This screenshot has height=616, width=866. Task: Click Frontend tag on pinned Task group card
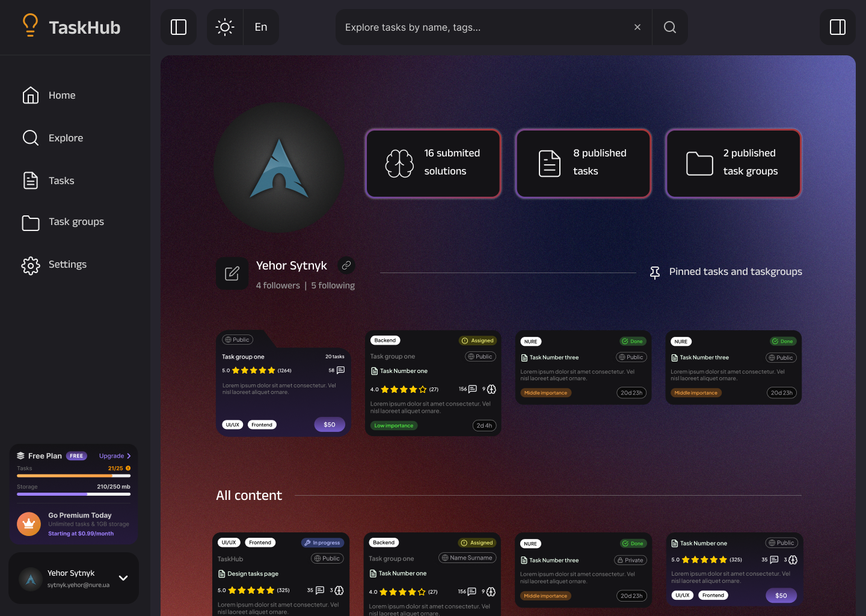point(262,425)
